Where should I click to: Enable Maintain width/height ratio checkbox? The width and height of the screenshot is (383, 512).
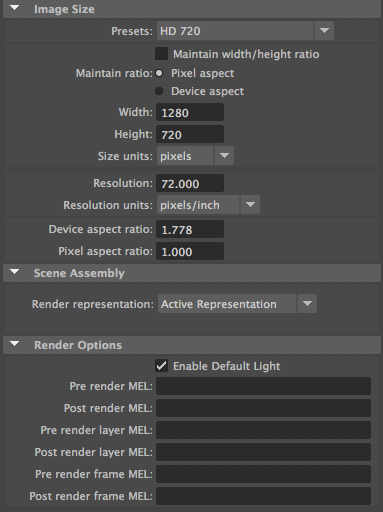click(x=161, y=54)
